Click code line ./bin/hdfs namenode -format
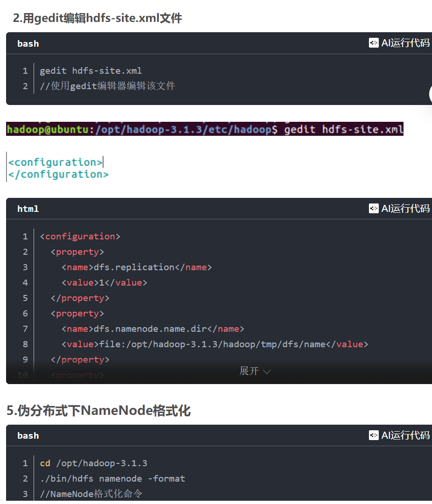Viewport: 432px width, 504px height. (113, 479)
